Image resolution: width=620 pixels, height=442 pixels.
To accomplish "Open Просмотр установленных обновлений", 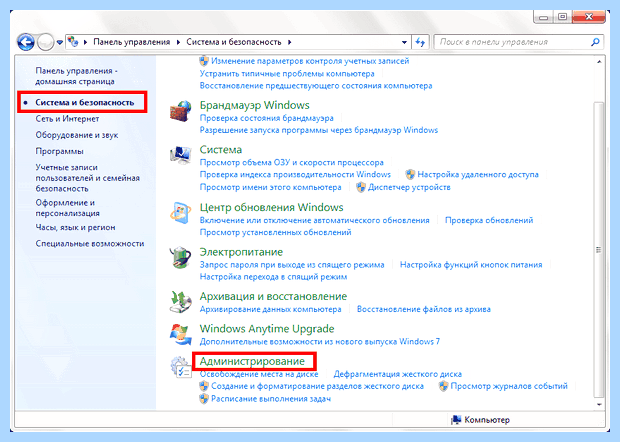I will coord(275,232).
